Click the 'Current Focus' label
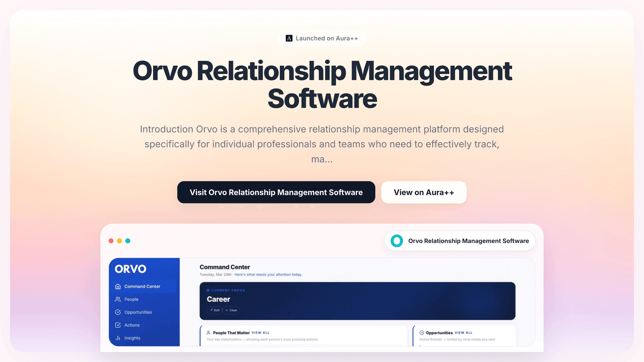The width and height of the screenshot is (644, 362). tap(228, 290)
